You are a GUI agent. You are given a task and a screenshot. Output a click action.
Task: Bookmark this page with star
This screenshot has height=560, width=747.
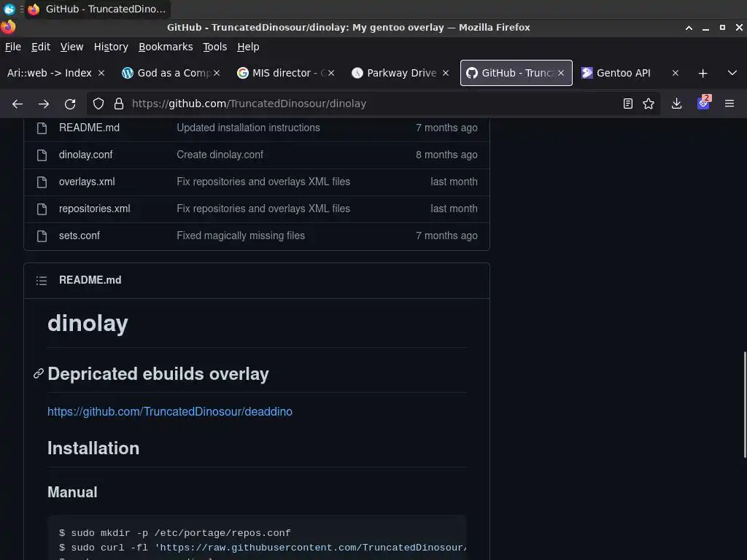(x=649, y=104)
